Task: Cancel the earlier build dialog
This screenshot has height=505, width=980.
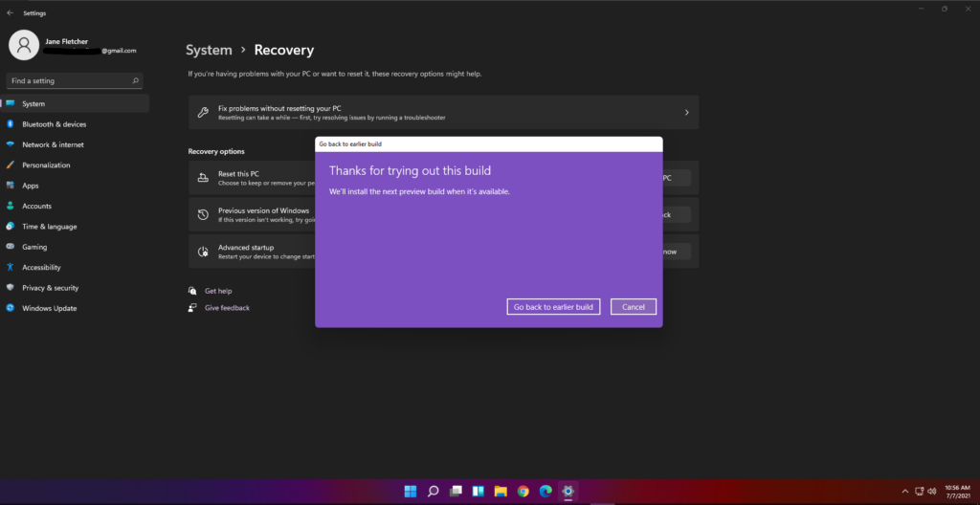Action: (633, 307)
